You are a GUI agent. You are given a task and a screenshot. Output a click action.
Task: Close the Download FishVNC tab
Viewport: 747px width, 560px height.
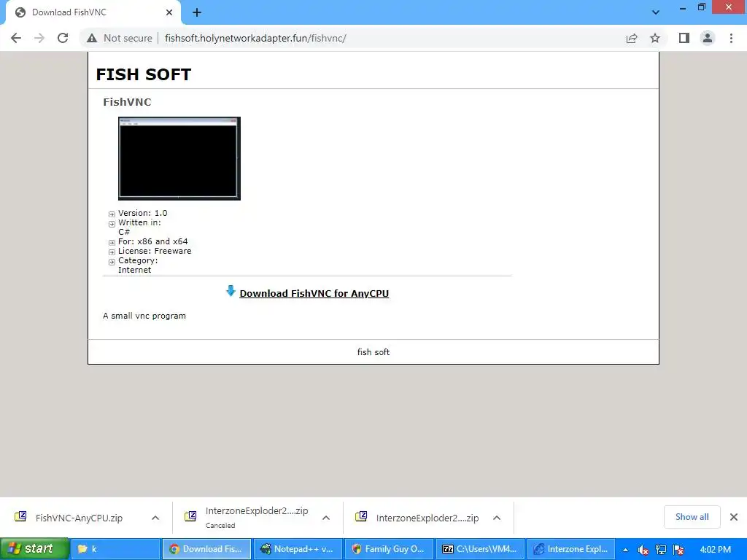pyautogui.click(x=169, y=12)
